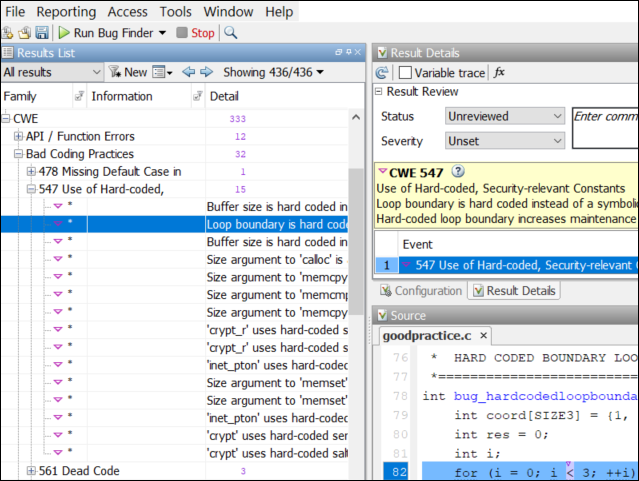The height and width of the screenshot is (481, 639).
Task: Open the Help menu
Action: click(279, 12)
